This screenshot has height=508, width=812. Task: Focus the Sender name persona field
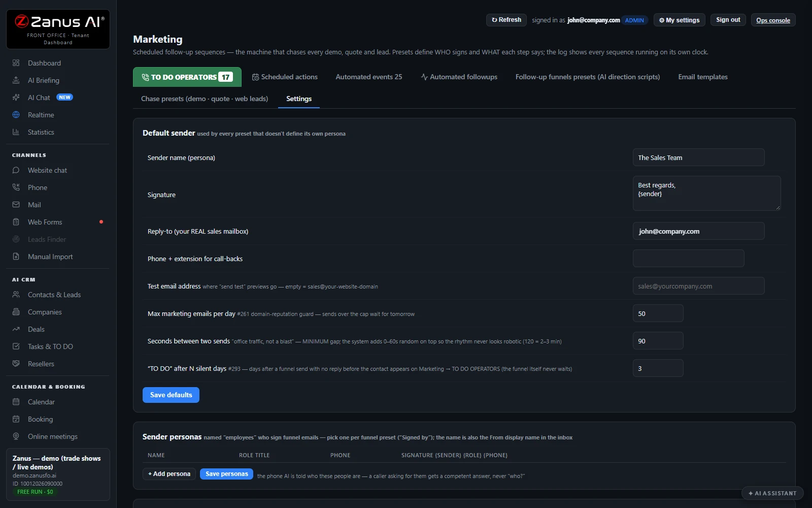point(698,157)
